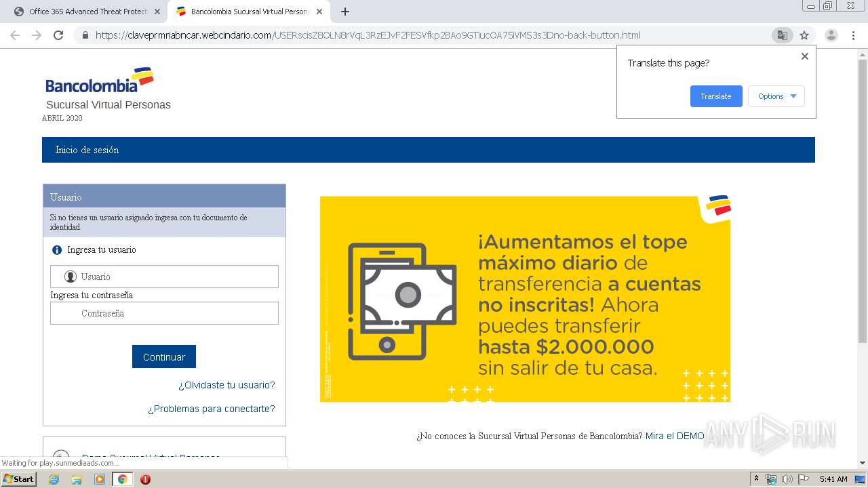Click the network tray icon

click(771, 479)
